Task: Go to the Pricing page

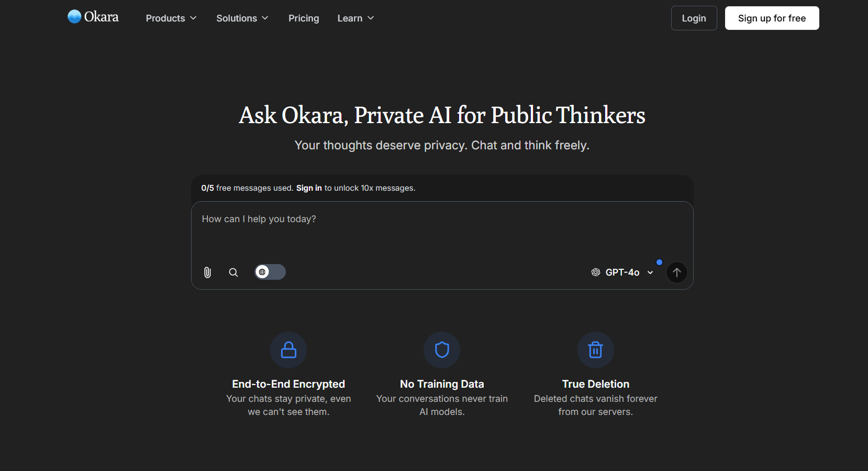Action: pyautogui.click(x=304, y=18)
